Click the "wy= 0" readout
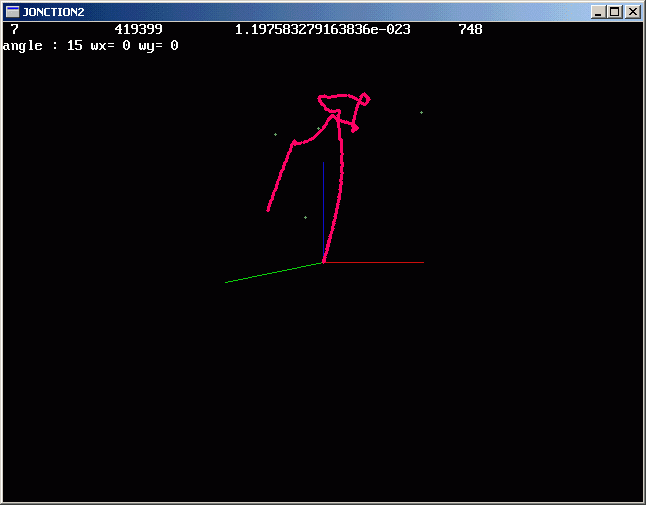The image size is (646, 505). (x=159, y=46)
